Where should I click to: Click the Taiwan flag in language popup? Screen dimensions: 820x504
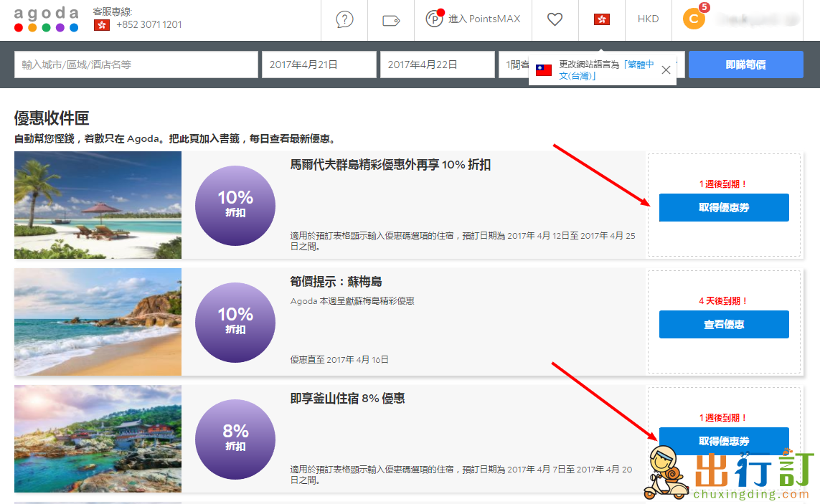[544, 70]
